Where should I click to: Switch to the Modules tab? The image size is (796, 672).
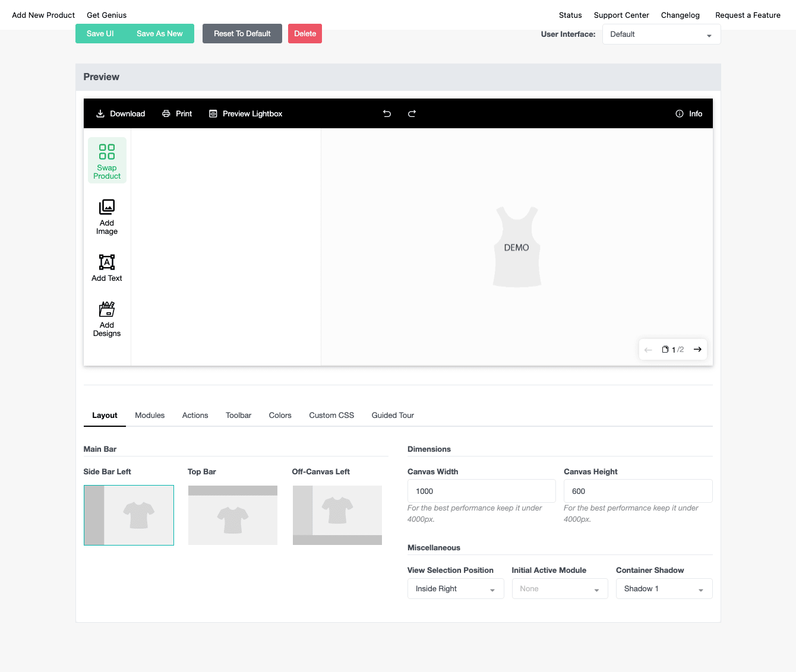click(x=150, y=415)
